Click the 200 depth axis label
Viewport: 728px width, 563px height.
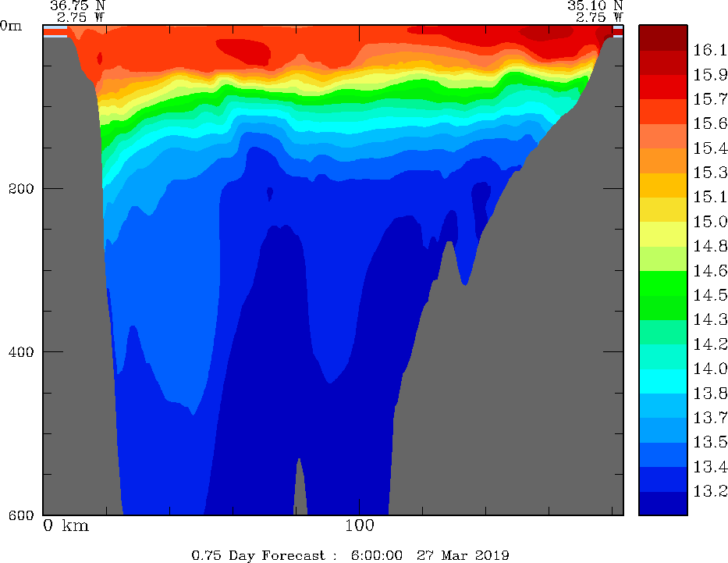click(21, 189)
